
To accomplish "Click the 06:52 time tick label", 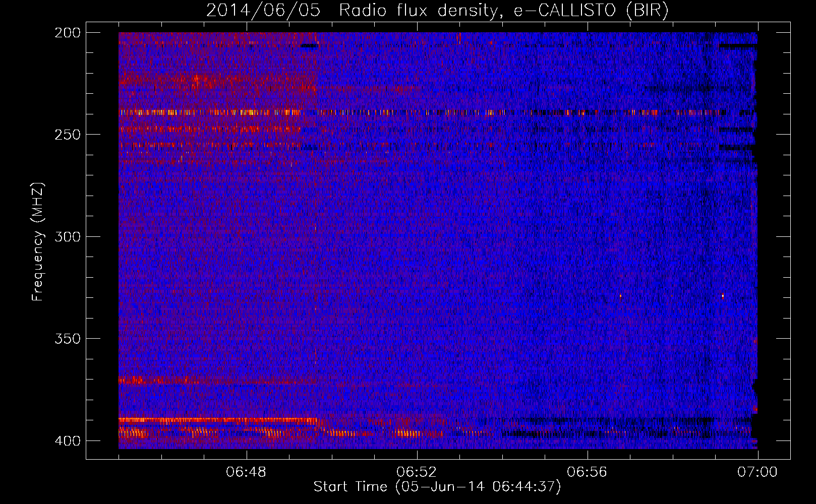I will coord(417,472).
